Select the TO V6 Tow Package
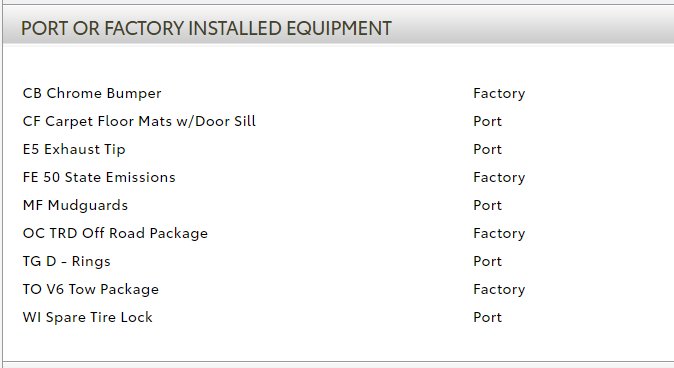This screenshot has width=674, height=368. (91, 289)
